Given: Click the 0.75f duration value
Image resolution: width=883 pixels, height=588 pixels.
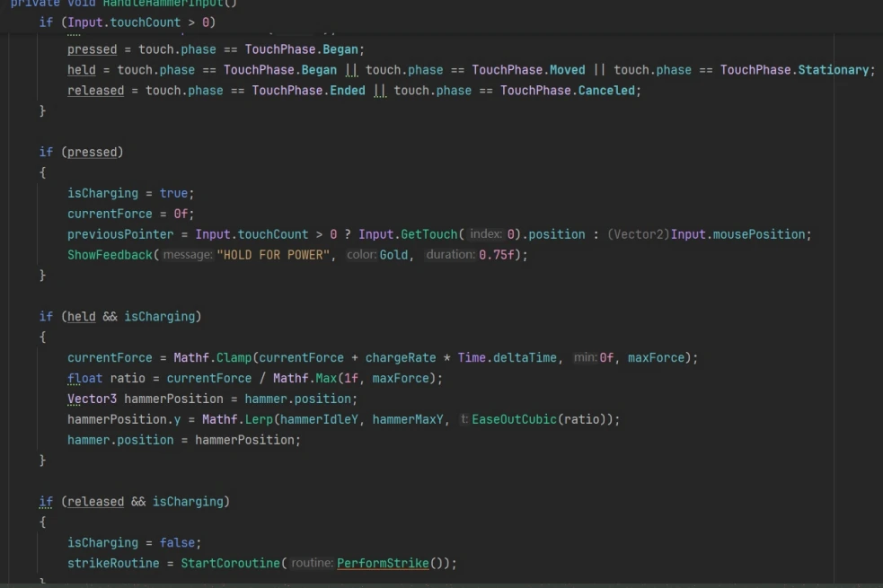Looking at the screenshot, I should click(x=497, y=255).
